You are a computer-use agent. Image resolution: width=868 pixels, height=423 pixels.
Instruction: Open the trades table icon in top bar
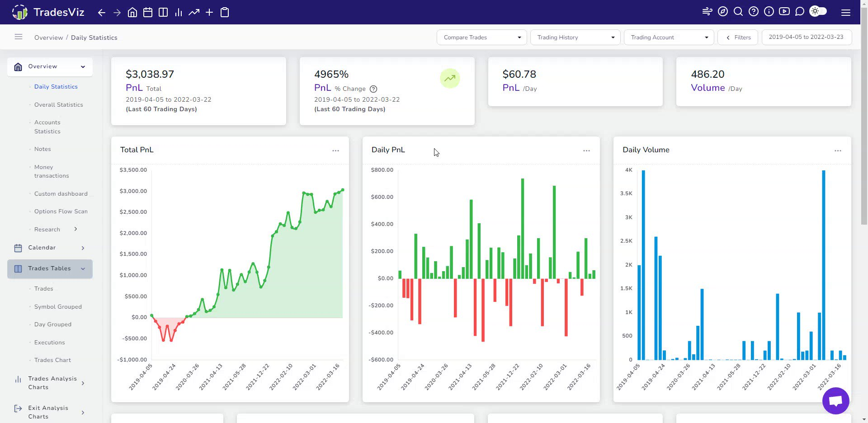[163, 12]
